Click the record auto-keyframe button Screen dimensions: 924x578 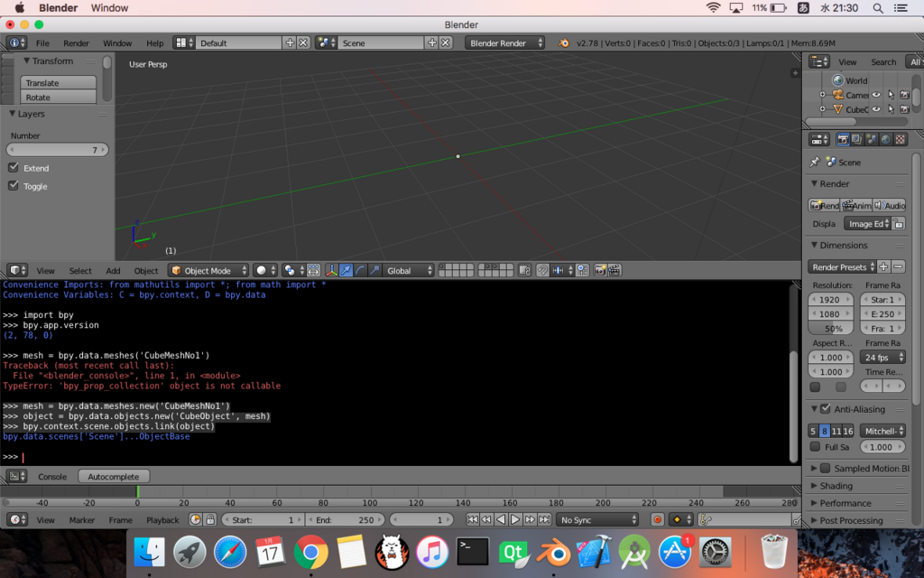click(x=657, y=519)
